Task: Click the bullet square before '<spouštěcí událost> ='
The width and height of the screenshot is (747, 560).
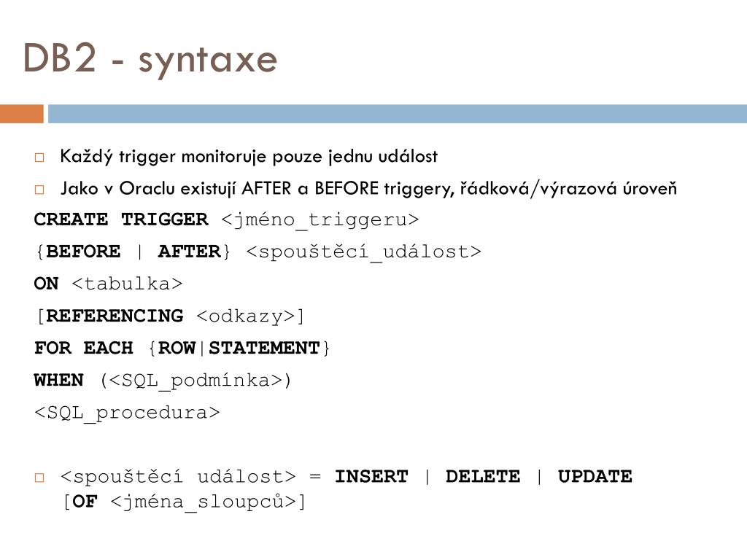Action: click(x=39, y=477)
